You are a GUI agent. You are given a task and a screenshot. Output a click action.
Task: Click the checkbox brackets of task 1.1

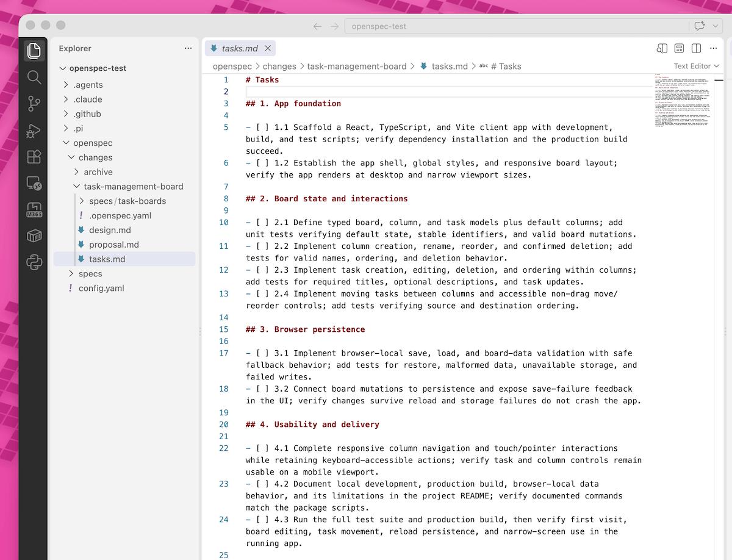pos(262,127)
